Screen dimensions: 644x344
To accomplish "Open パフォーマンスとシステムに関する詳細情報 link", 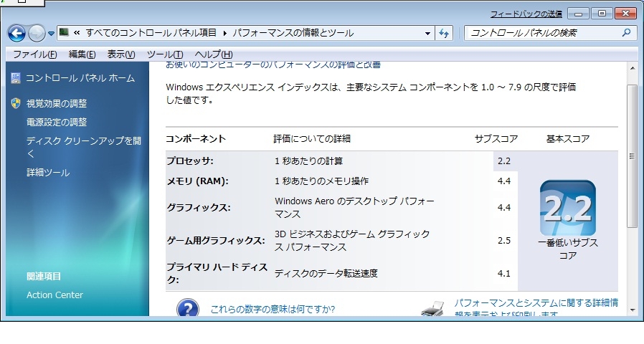I will (x=536, y=307).
